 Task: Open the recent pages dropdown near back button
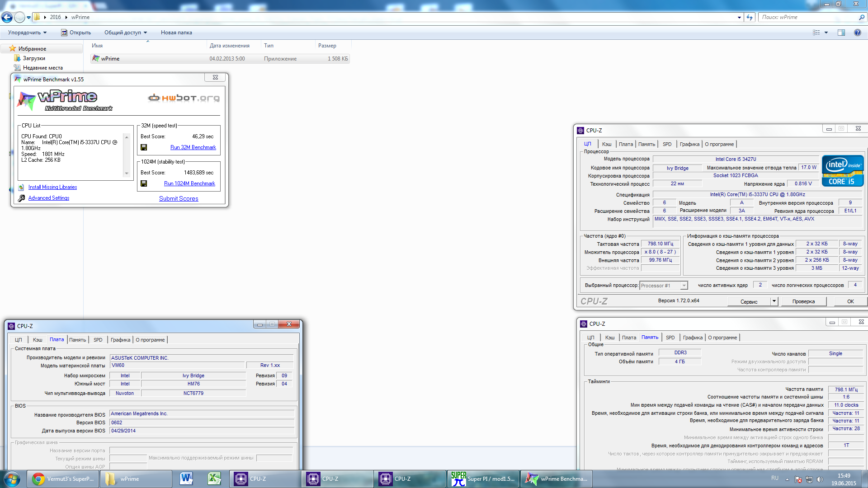[28, 18]
